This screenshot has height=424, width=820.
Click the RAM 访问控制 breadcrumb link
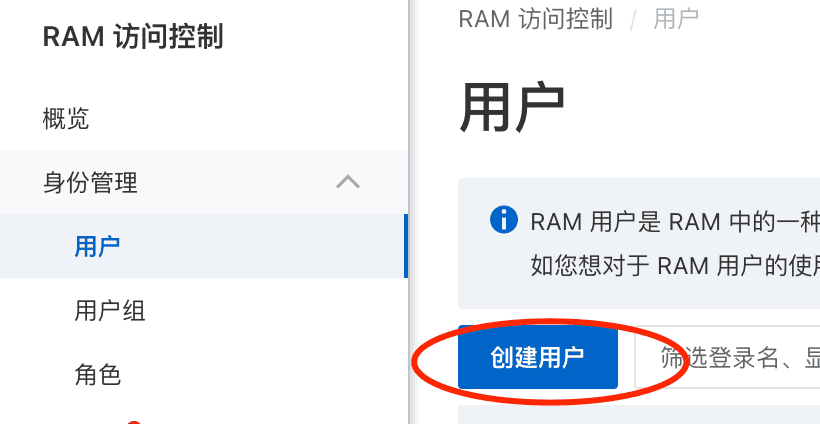(536, 19)
